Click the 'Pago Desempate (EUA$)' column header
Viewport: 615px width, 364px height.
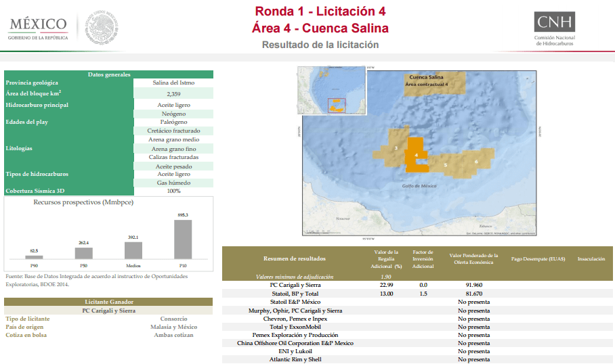(538, 258)
